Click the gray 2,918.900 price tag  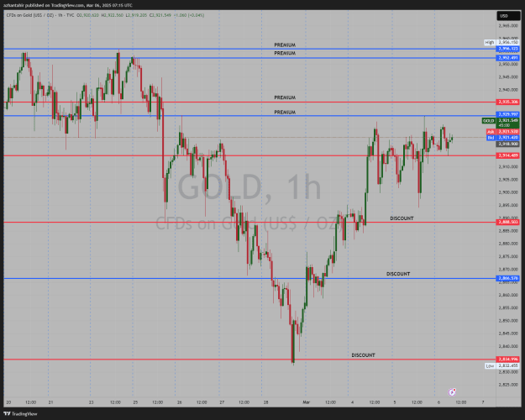coord(508,144)
